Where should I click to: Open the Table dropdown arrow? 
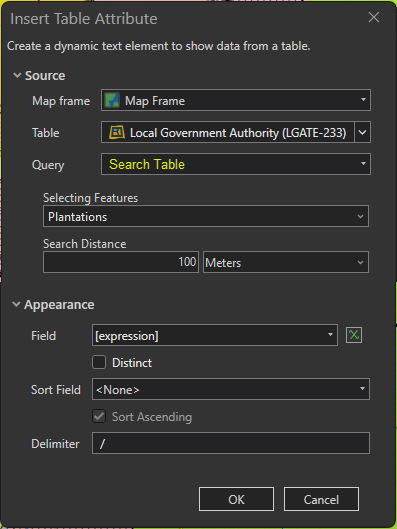coord(363,132)
